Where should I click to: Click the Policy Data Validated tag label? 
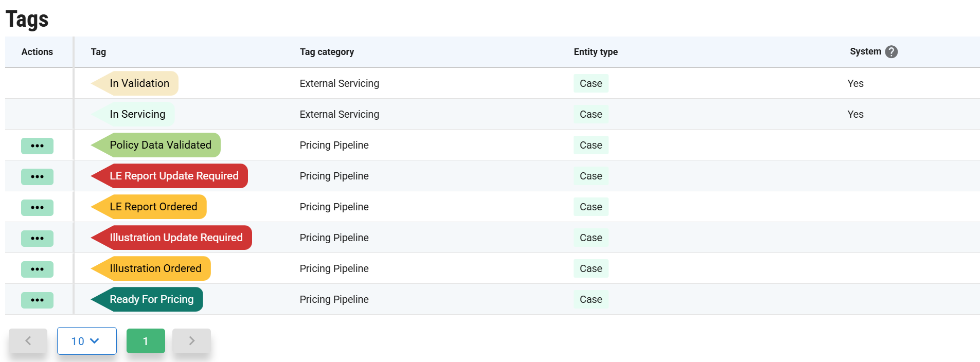[160, 145]
